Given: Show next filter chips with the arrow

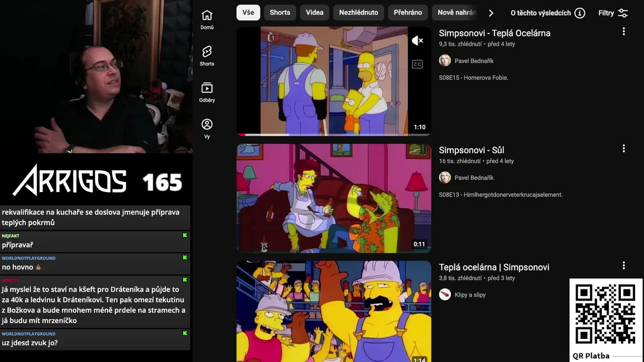Looking at the screenshot, I should click(x=491, y=13).
